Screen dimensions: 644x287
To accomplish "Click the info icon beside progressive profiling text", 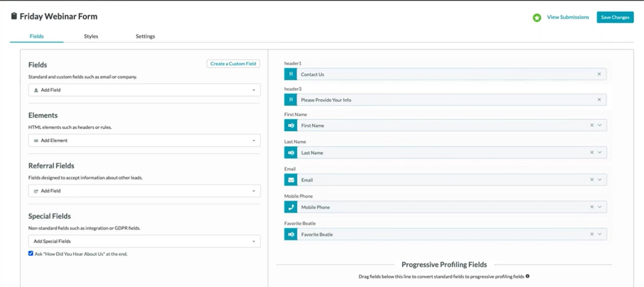I will [528, 276].
